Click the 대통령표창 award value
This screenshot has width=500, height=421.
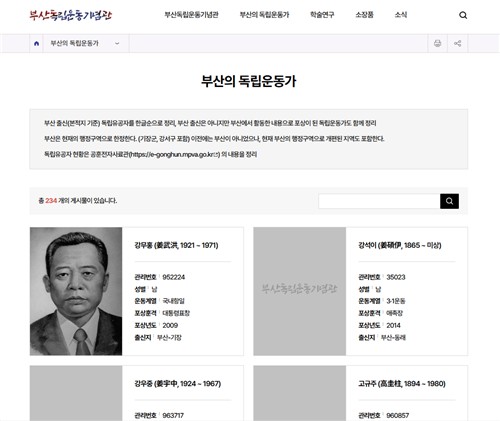(x=176, y=313)
